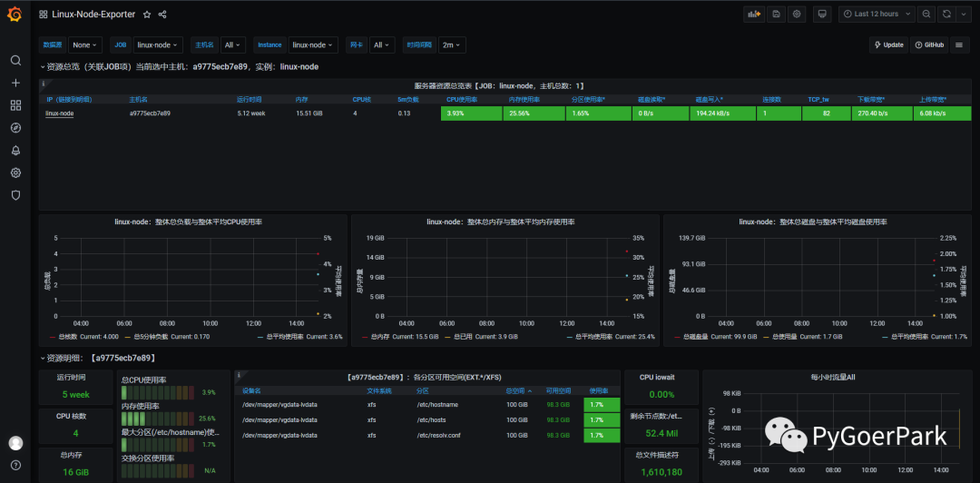Open the Explore compass icon in sidebar
Viewport: 980px width, 483px height.
pyautogui.click(x=15, y=128)
